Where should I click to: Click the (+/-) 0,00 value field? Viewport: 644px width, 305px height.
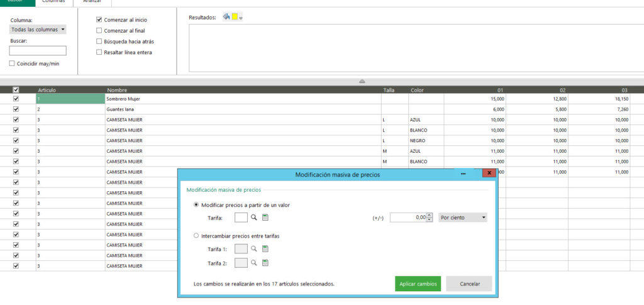[408, 218]
